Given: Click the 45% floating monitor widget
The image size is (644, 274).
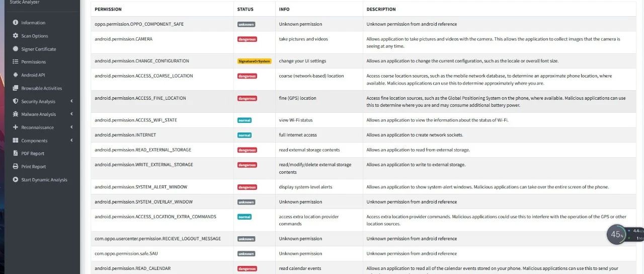Looking at the screenshot, I should click(616, 234).
